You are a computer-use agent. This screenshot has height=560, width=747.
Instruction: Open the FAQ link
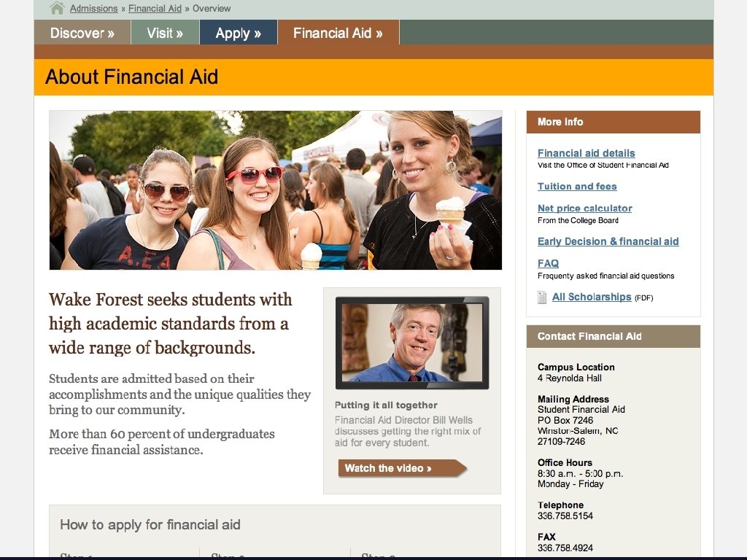tap(548, 263)
